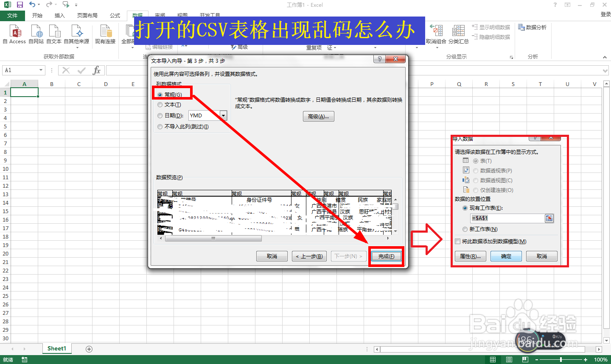Enable 将此数据添加到数据模型 checkbox

coord(457,242)
